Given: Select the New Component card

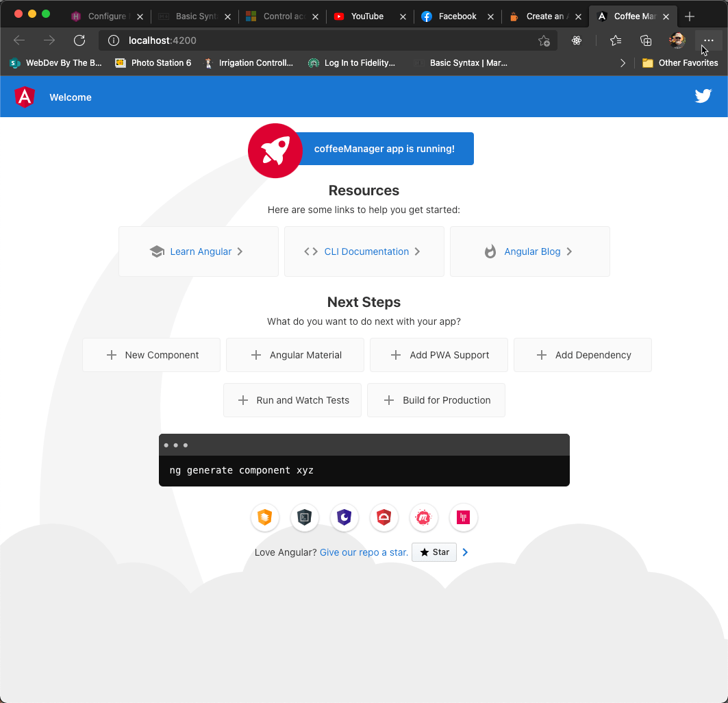Looking at the screenshot, I should coord(151,355).
